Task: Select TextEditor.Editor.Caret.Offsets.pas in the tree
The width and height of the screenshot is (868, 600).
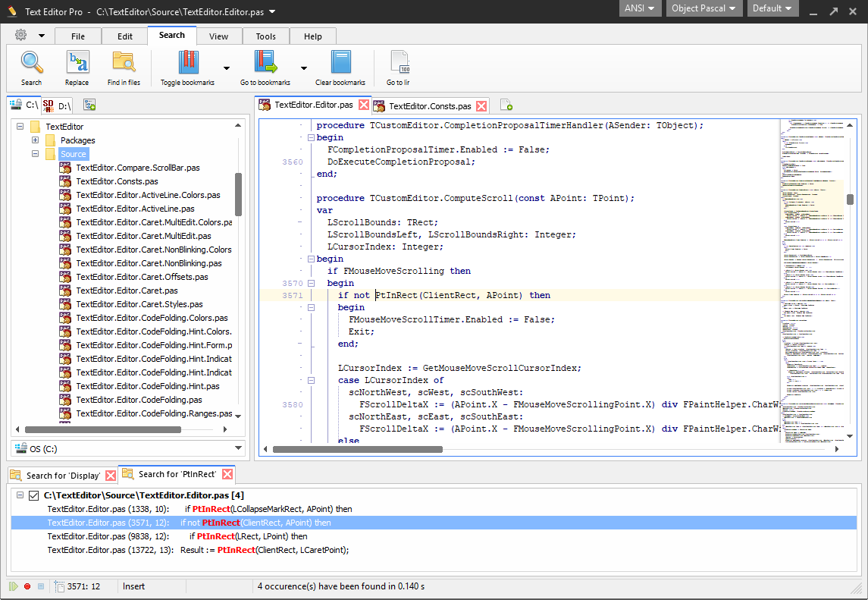Action: tap(143, 277)
